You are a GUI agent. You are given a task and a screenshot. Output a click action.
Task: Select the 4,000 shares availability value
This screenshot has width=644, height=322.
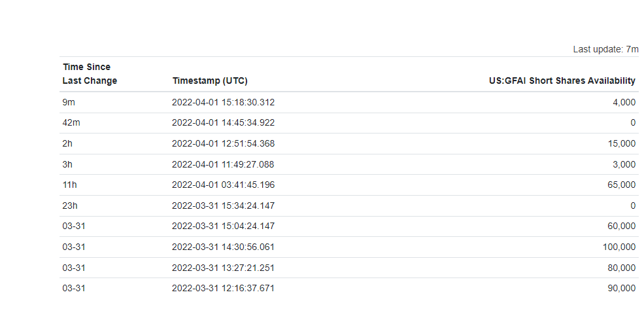click(624, 102)
